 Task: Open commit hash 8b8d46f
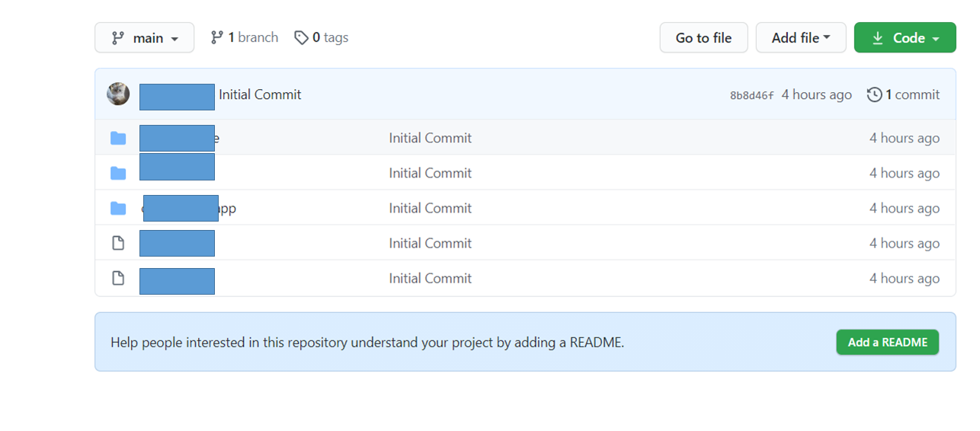[751, 95]
